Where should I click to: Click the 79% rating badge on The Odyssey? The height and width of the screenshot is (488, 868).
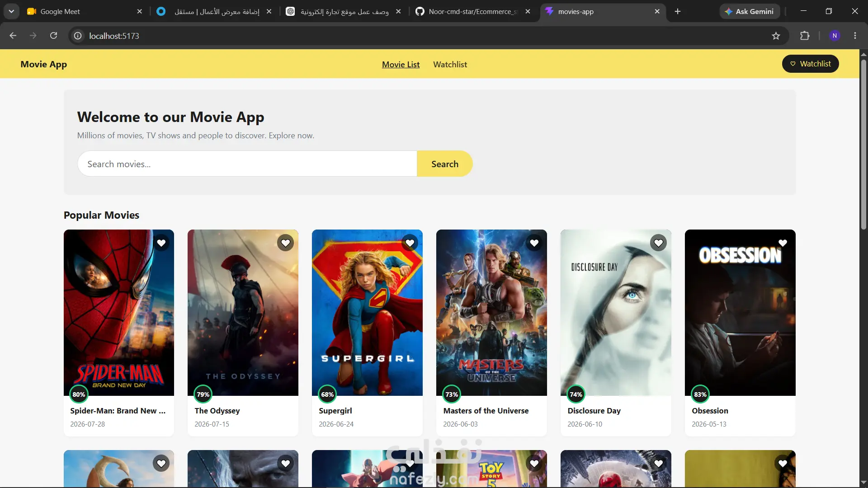[203, 394]
